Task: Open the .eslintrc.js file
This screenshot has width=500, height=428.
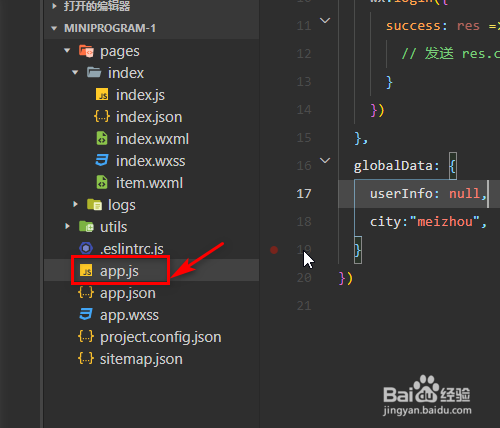Action: click(x=132, y=249)
